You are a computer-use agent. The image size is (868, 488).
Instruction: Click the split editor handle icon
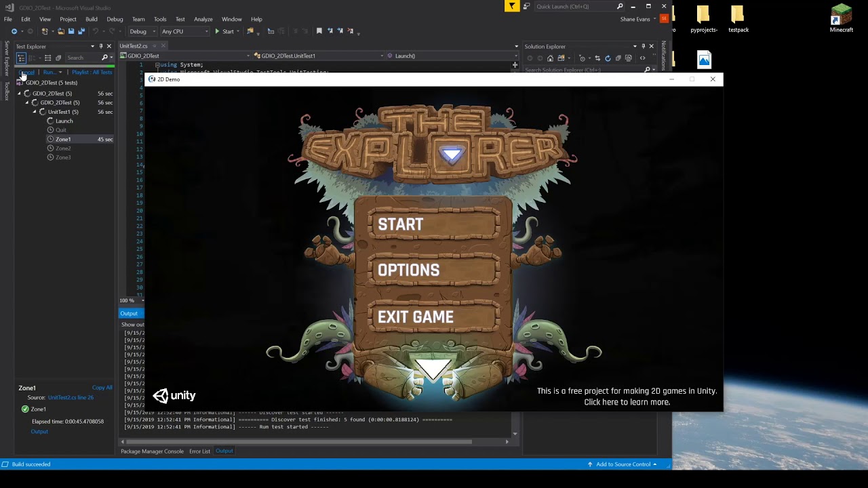(x=515, y=65)
